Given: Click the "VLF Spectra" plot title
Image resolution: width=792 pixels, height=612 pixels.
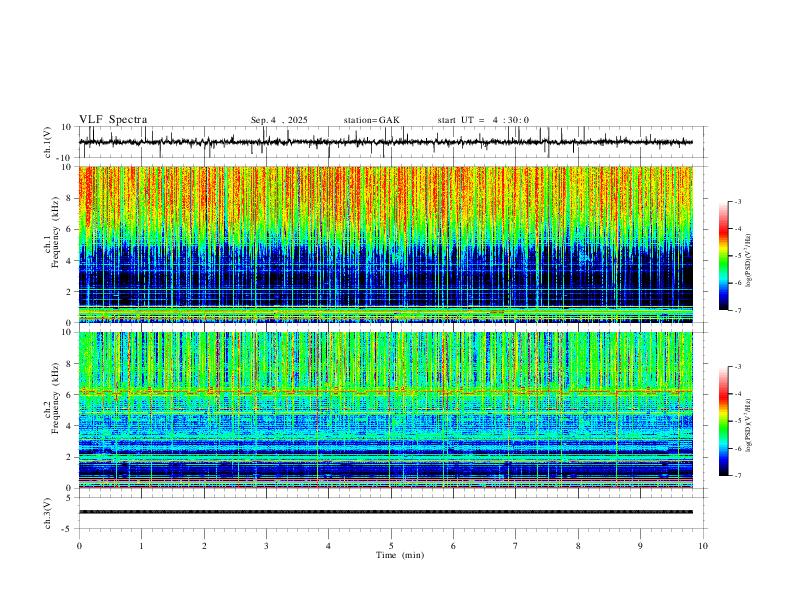Looking at the screenshot, I should [113, 120].
